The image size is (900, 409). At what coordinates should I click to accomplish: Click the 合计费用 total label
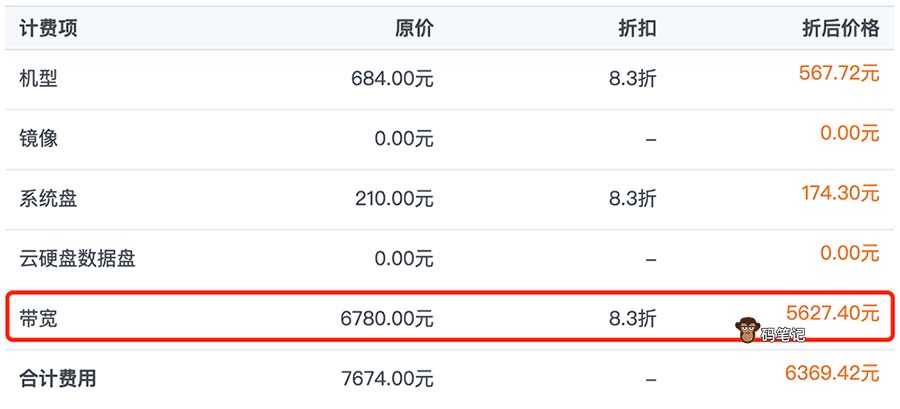pos(58,379)
